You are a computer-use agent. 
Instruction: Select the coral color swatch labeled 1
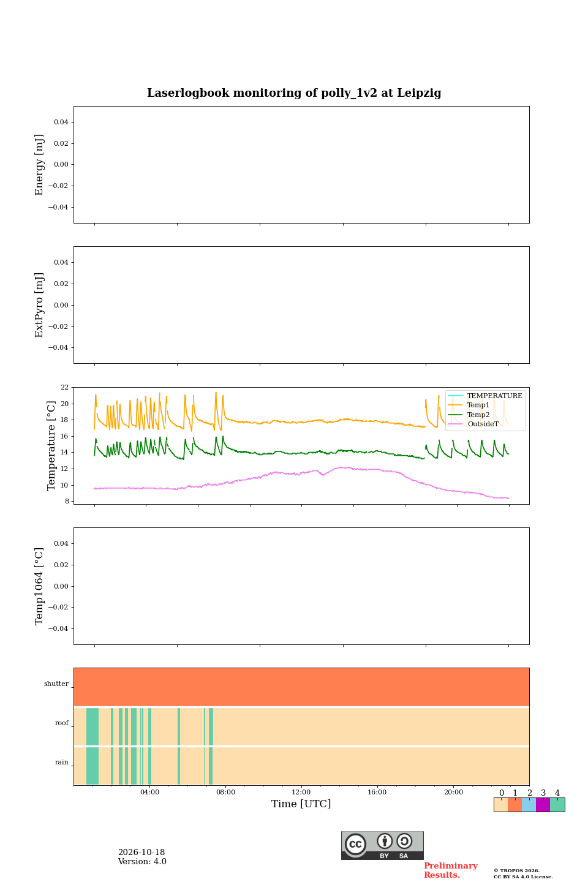[x=514, y=805]
